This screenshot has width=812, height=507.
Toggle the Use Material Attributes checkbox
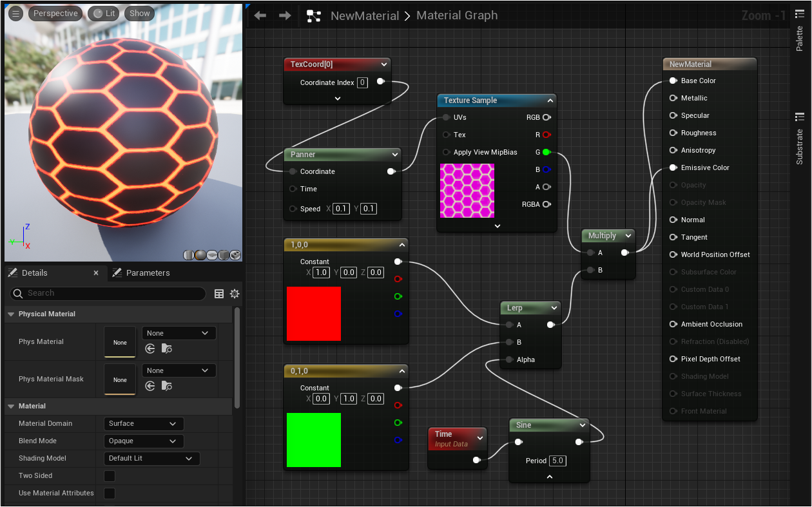click(x=110, y=493)
